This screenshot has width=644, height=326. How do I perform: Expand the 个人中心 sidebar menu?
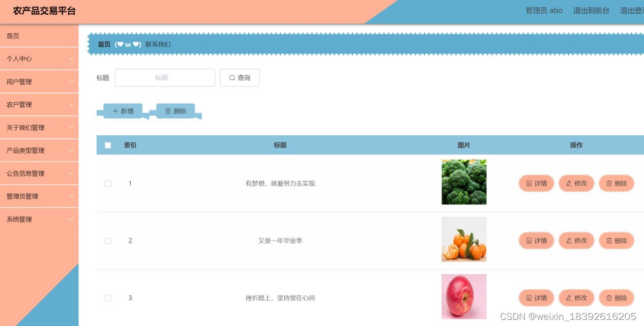click(39, 58)
